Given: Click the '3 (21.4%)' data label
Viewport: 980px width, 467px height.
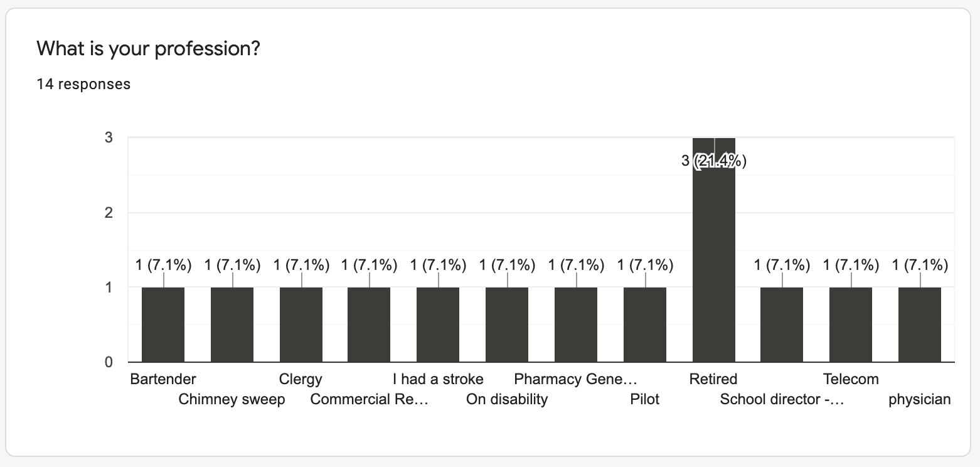Looking at the screenshot, I should pos(714,161).
